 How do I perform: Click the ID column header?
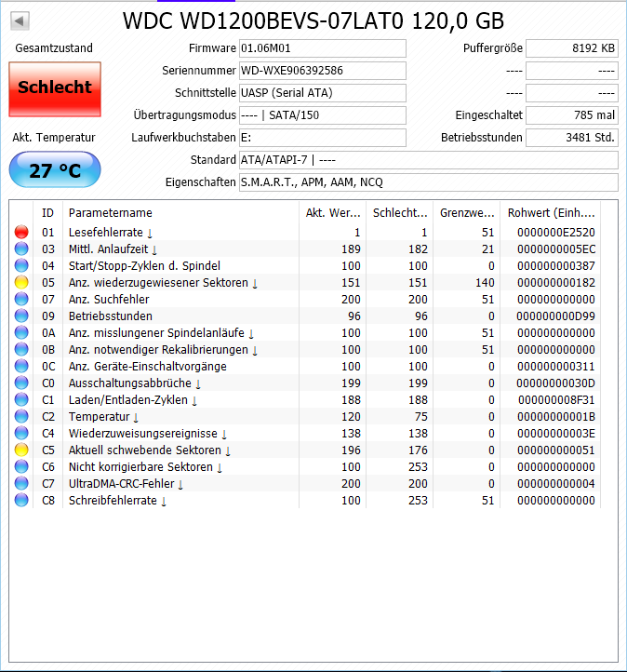[48, 212]
